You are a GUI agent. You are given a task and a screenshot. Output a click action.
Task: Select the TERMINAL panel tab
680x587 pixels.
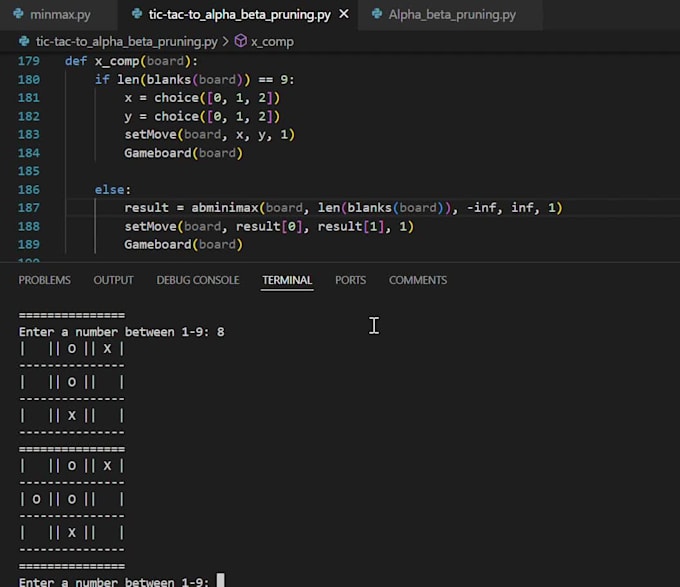pos(287,280)
